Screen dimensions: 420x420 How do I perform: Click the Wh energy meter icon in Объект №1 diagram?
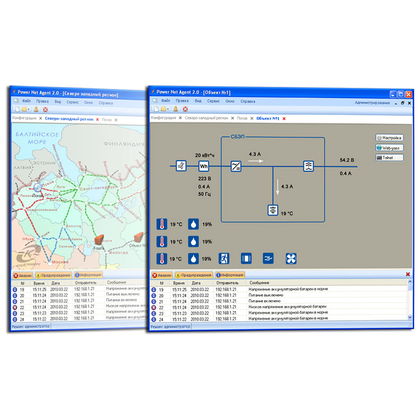[204, 166]
